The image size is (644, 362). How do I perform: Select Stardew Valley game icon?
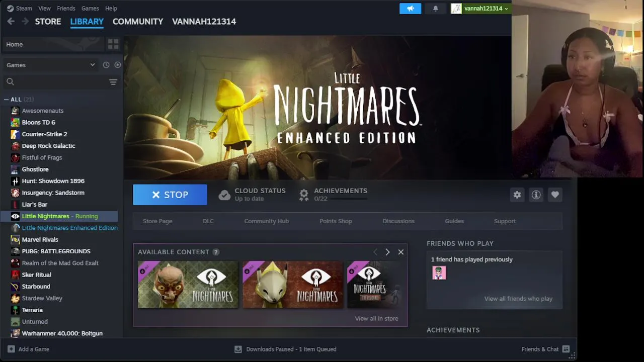pos(15,298)
